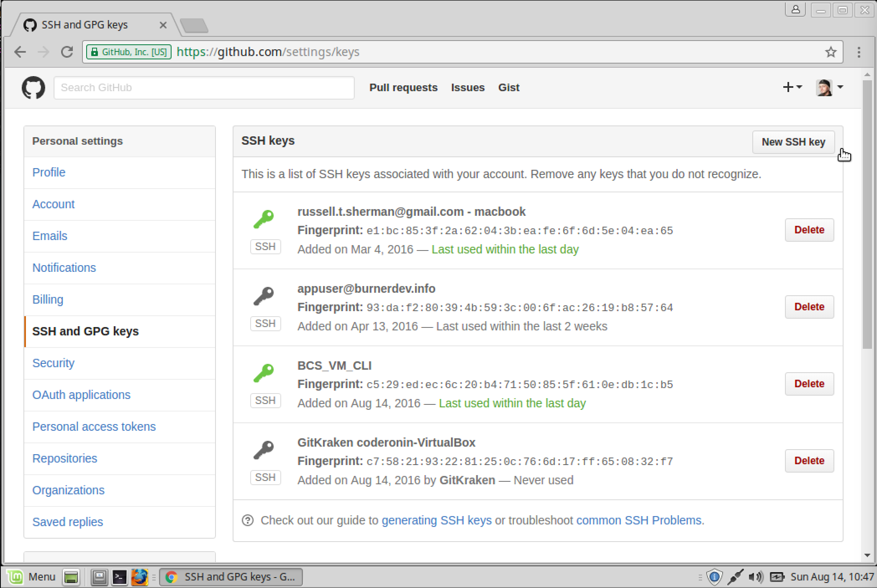Open the generating SSH keys guide link
Screen dimensions: 877x588
tap(436, 520)
